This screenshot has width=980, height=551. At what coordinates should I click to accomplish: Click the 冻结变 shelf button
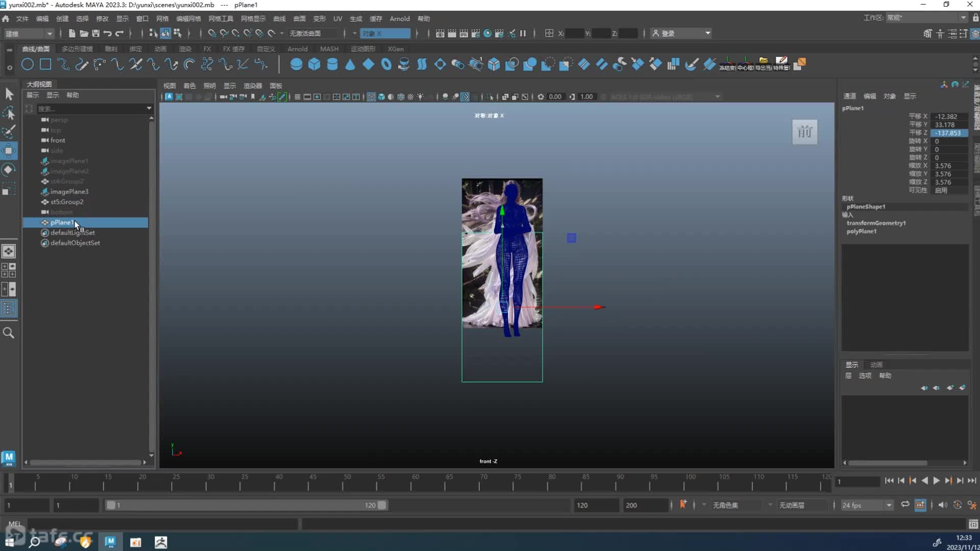pyautogui.click(x=727, y=64)
